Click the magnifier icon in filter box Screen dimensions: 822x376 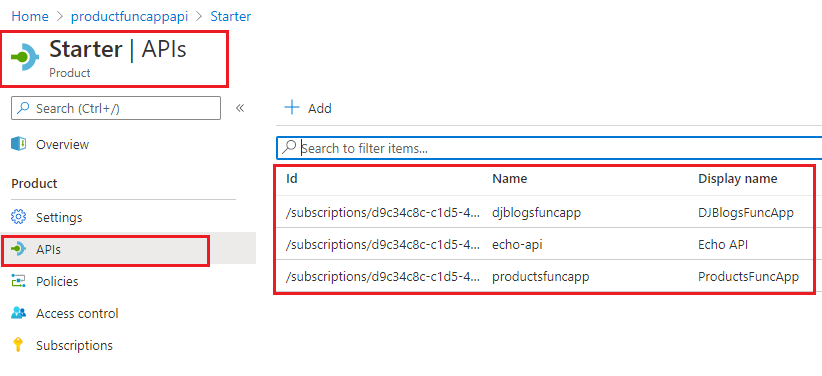[x=289, y=148]
